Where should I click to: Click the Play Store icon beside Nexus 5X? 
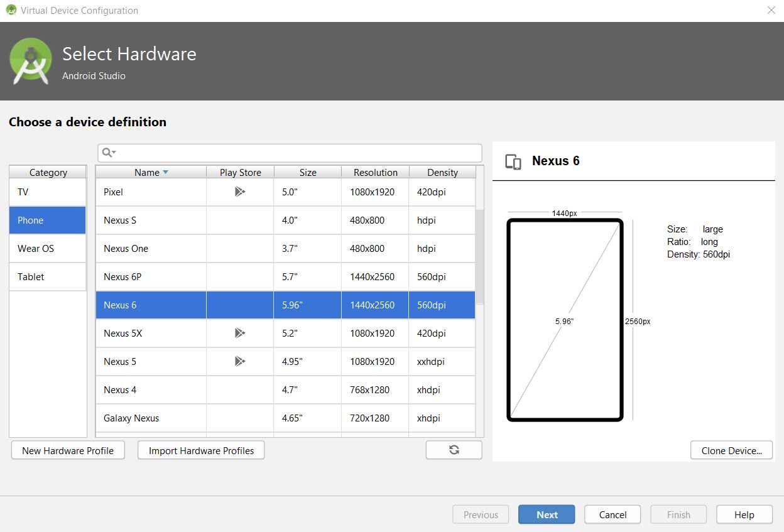point(239,333)
